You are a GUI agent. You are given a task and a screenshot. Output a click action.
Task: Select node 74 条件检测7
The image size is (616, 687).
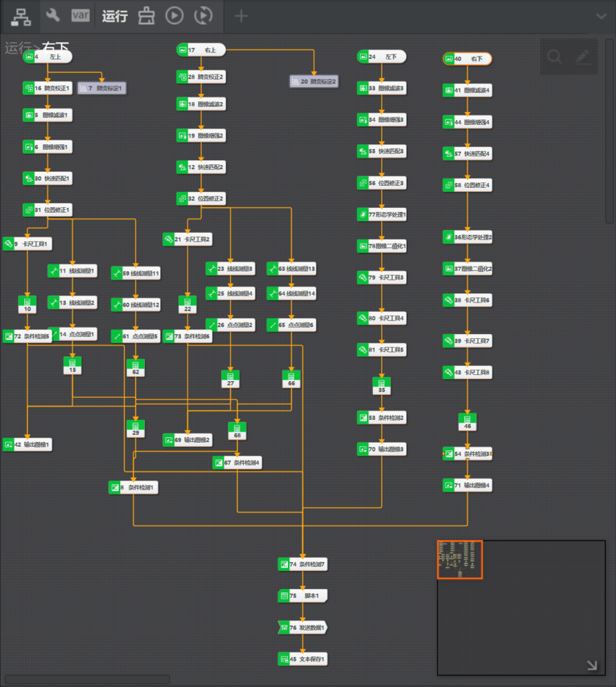(x=303, y=564)
